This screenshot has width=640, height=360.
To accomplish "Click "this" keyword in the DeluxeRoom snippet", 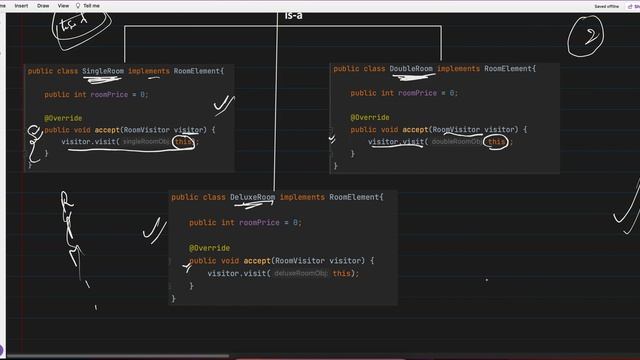I will (x=341, y=273).
